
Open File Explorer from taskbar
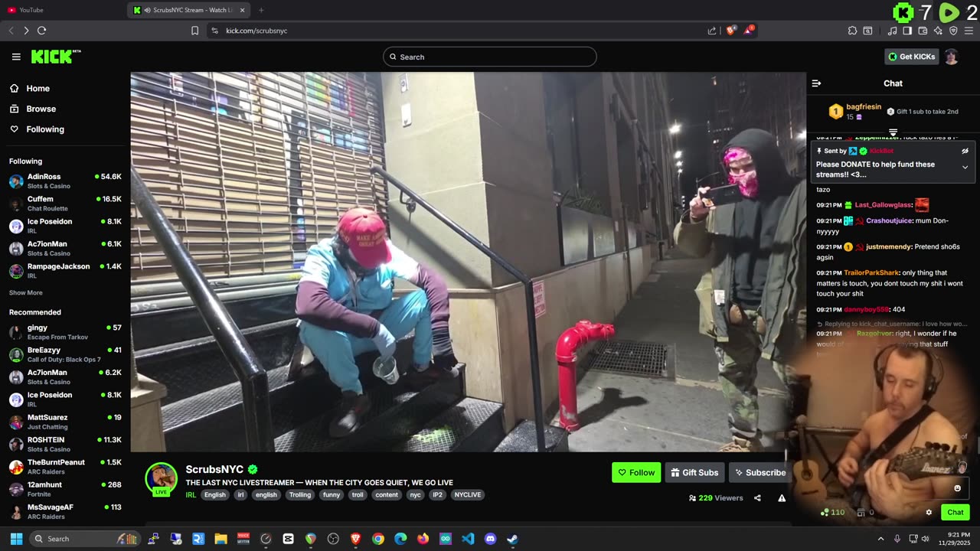tap(220, 539)
